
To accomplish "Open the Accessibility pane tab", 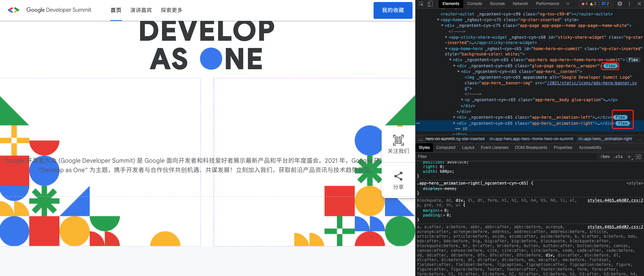I will tap(590, 148).
